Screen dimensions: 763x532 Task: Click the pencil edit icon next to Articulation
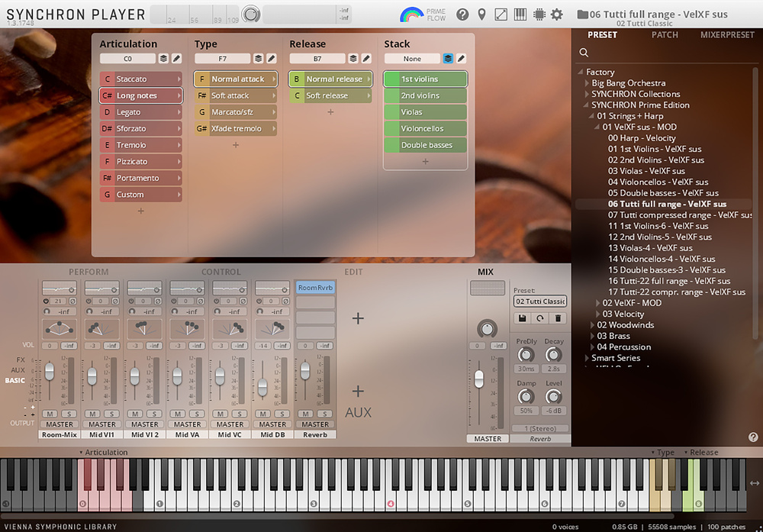pyautogui.click(x=176, y=59)
